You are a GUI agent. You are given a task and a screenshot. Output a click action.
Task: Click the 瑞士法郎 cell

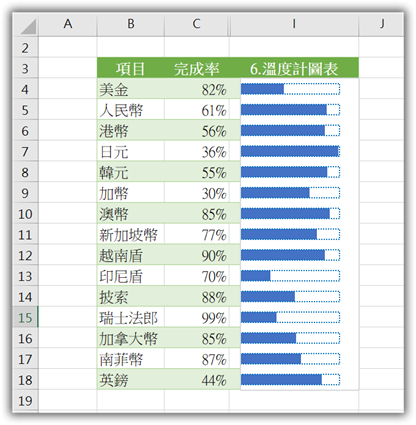click(131, 317)
